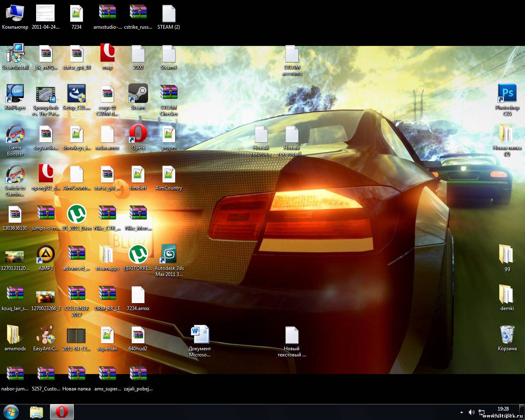Select the Game Booster shortcut
This screenshot has height=420, width=525.
15,135
